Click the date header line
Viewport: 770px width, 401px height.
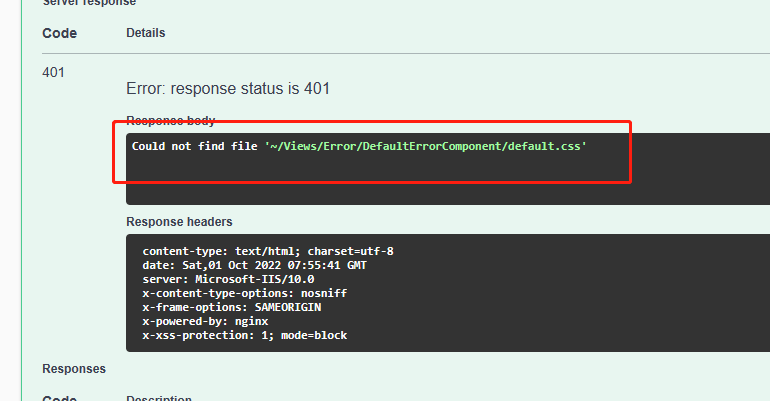[x=253, y=265]
